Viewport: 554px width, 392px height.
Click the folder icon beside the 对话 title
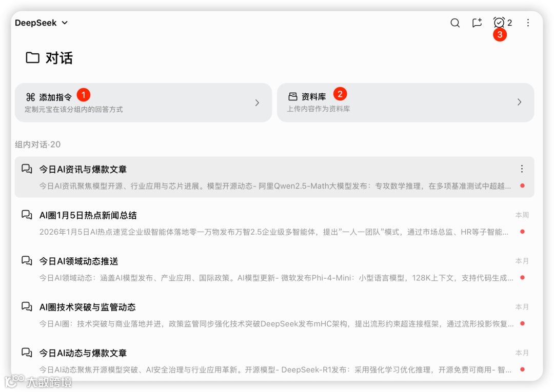pyautogui.click(x=32, y=58)
